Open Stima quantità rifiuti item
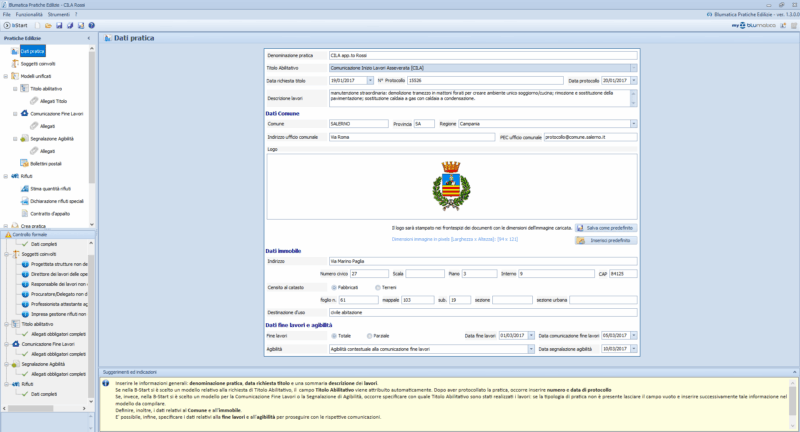 [51, 188]
